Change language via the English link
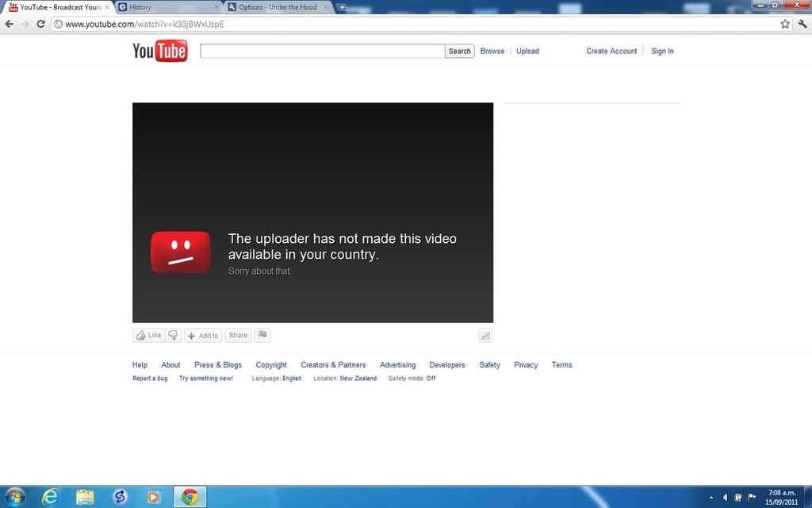Image resolution: width=812 pixels, height=508 pixels. click(x=292, y=379)
